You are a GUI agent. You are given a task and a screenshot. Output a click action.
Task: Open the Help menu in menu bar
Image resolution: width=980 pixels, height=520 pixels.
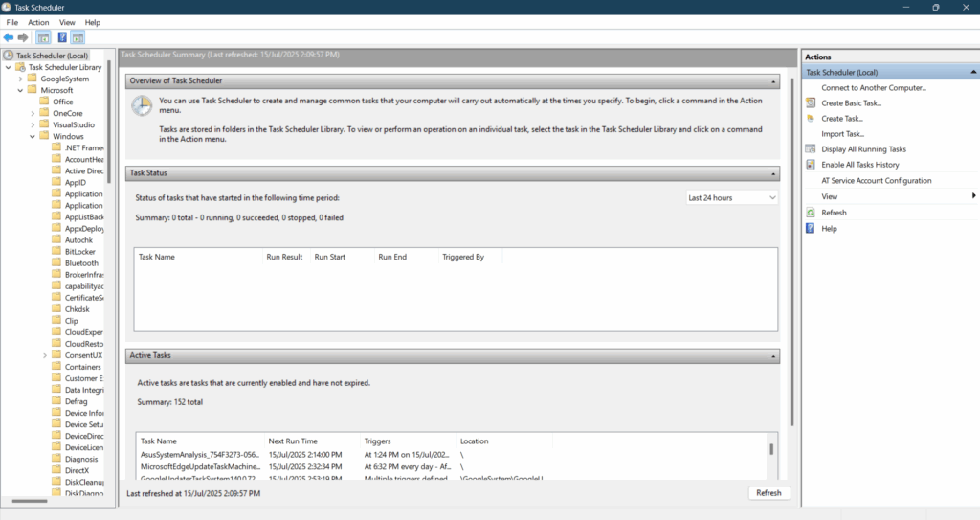click(93, 22)
